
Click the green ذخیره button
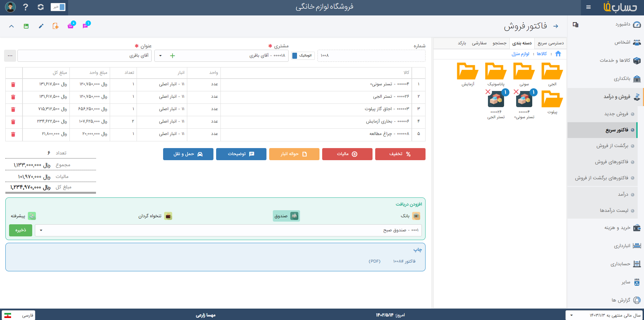point(20,230)
